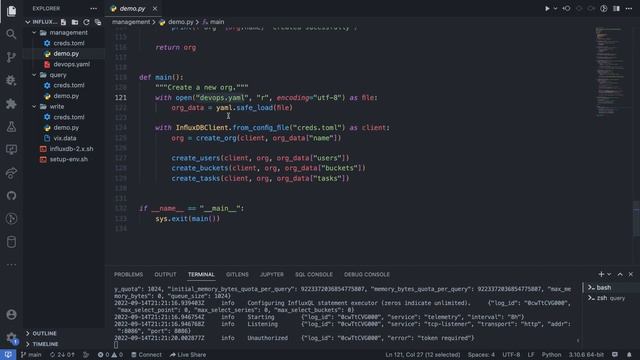Create new folder in explorer header

(x=75, y=22)
